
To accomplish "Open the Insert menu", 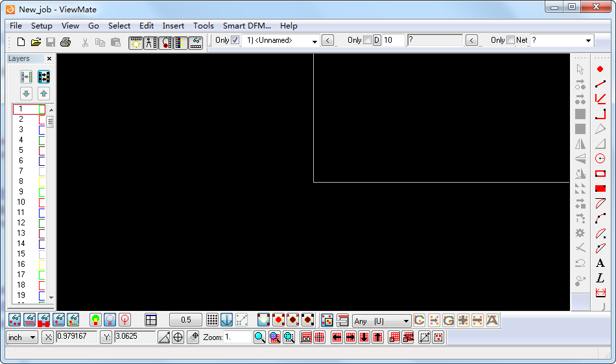I will coord(173,26).
